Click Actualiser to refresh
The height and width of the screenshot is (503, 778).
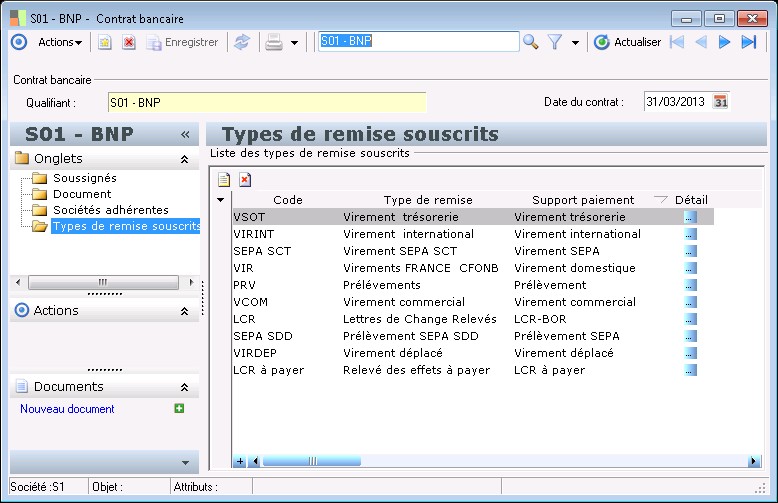point(628,42)
